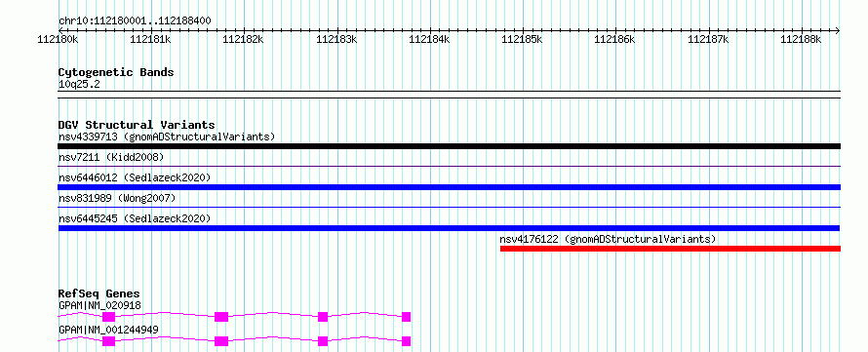This screenshot has width=868, height=352.
Task: Select the 112182k ruler tick label
Action: 244,39
